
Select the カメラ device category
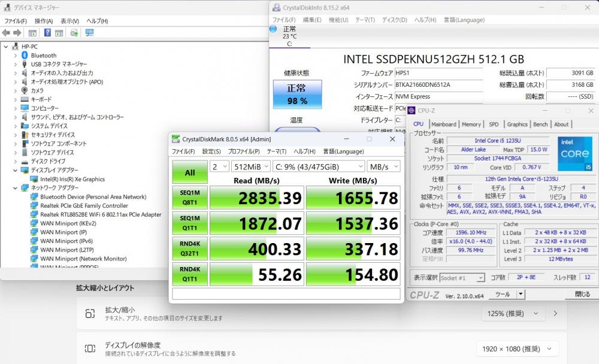coord(37,90)
